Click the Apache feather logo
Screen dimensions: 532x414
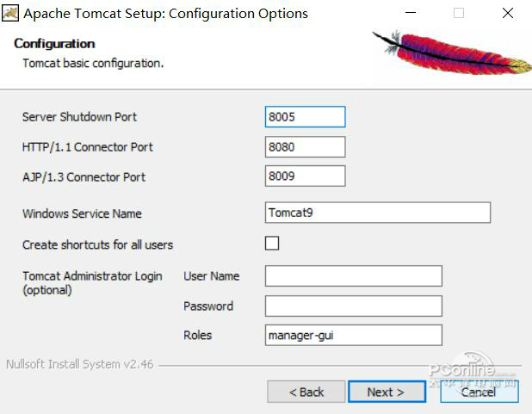point(451,53)
